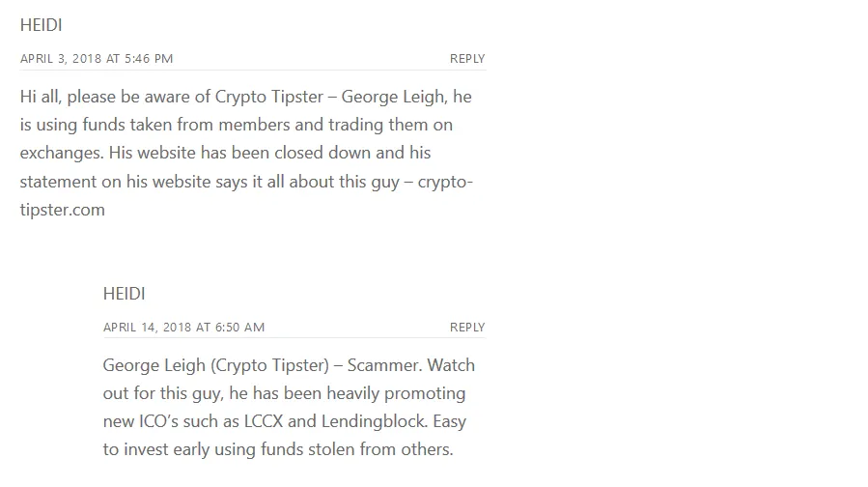The height and width of the screenshot is (487, 868).
Task: Click "heavily promoting" in the reply
Action: pos(396,394)
